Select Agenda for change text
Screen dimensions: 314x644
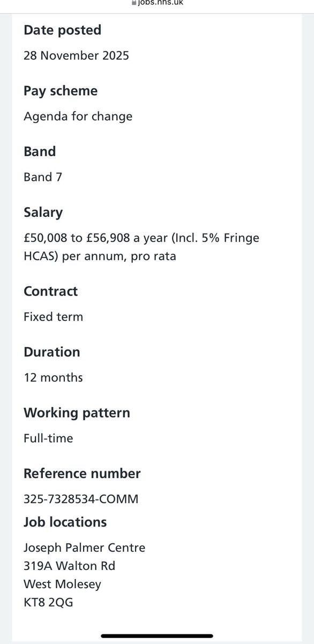coord(78,116)
